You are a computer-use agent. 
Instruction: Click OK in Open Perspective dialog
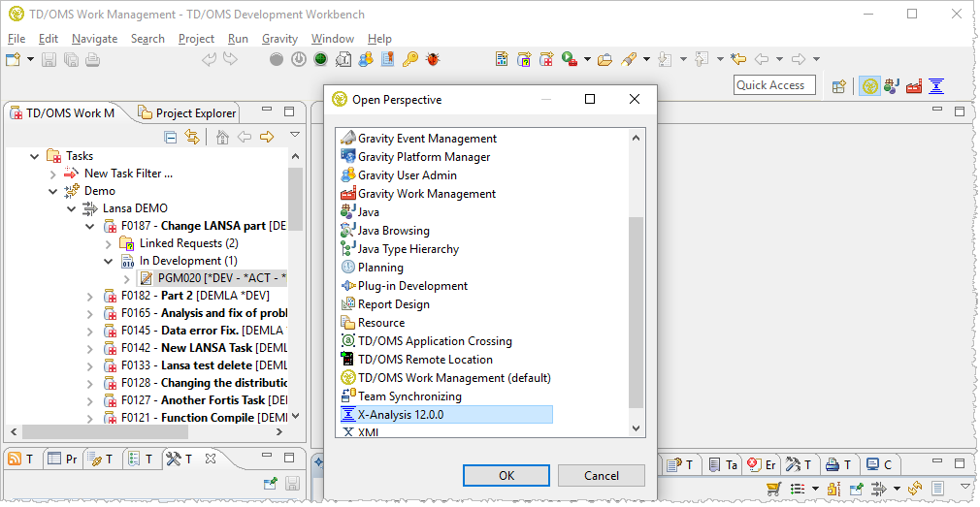pyautogui.click(x=506, y=475)
